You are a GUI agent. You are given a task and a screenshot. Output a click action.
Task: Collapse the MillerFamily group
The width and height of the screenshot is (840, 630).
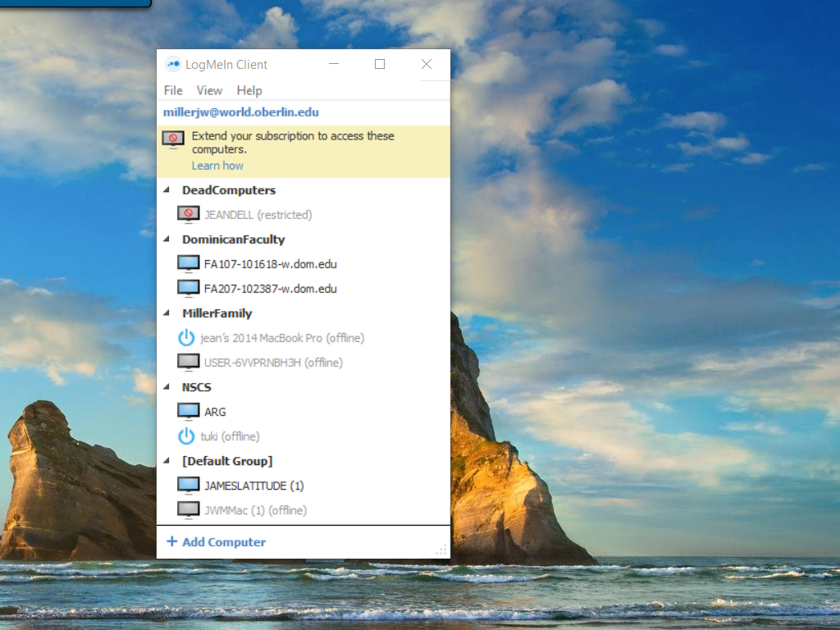coord(167,313)
